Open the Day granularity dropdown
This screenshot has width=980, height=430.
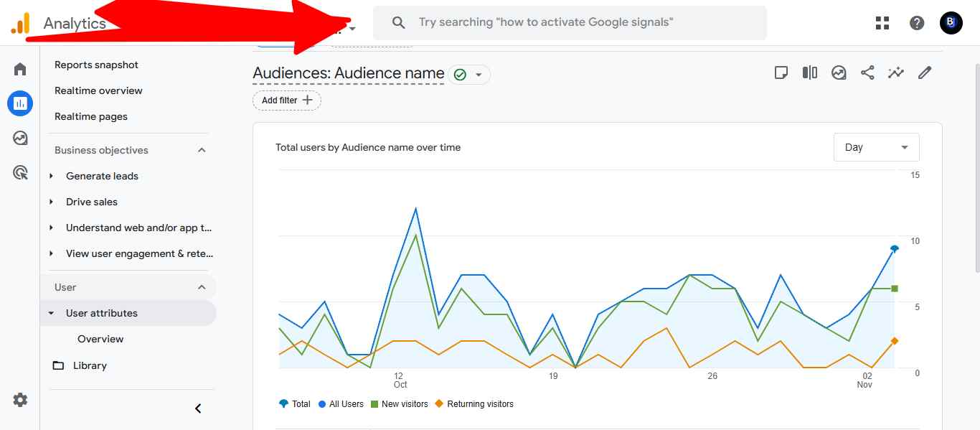click(x=876, y=147)
